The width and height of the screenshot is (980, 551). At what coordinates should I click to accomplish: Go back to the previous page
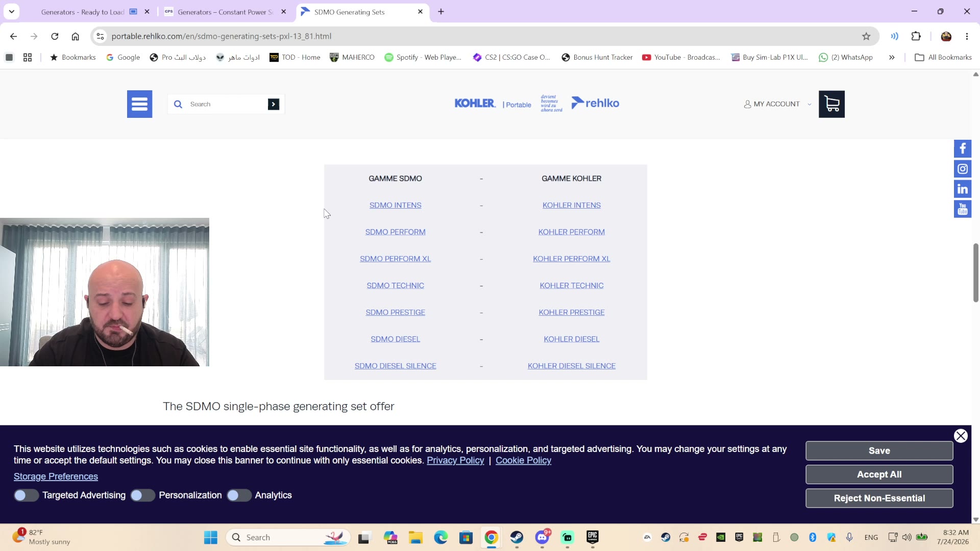pos(13,36)
